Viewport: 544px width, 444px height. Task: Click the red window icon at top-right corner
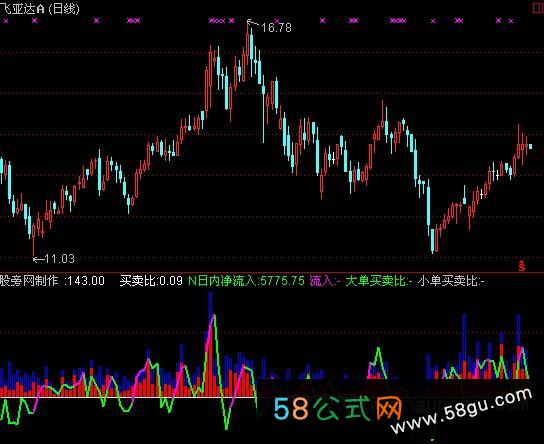point(538,8)
